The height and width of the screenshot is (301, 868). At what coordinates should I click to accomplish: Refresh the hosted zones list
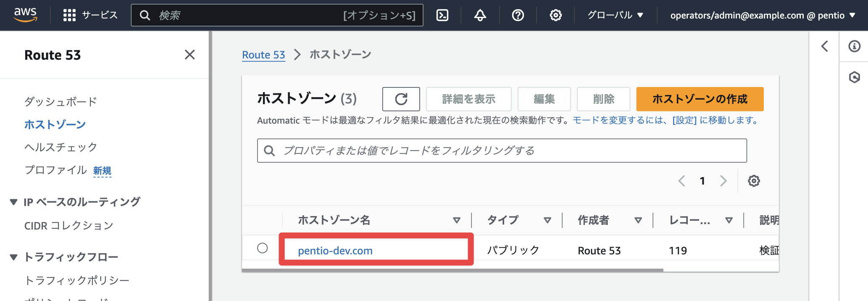tap(401, 99)
